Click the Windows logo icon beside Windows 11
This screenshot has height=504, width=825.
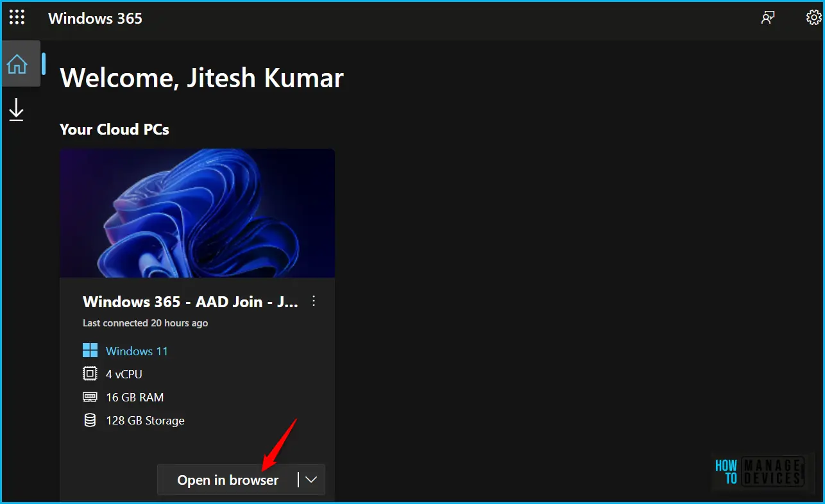point(90,351)
